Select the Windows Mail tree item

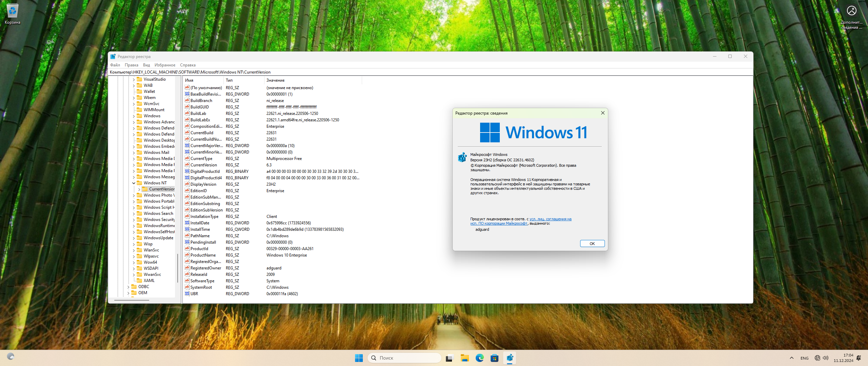click(x=156, y=152)
